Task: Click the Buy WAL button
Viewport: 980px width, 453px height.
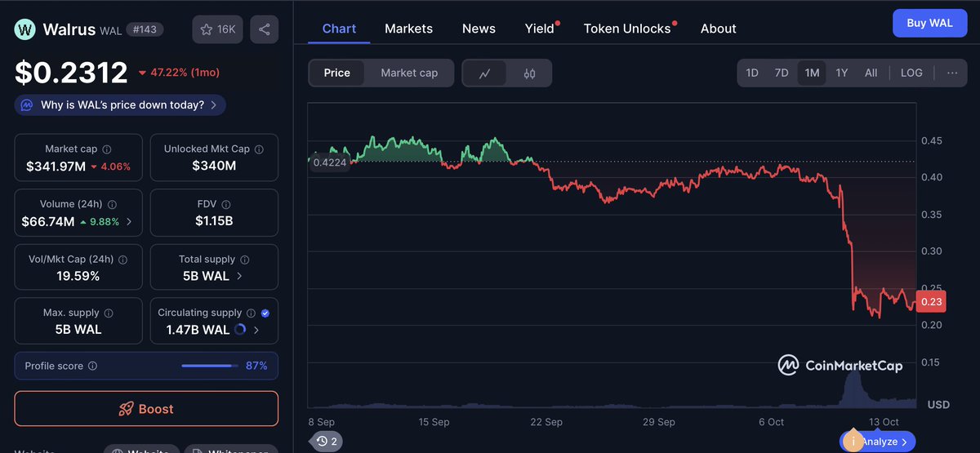Action: (x=929, y=23)
